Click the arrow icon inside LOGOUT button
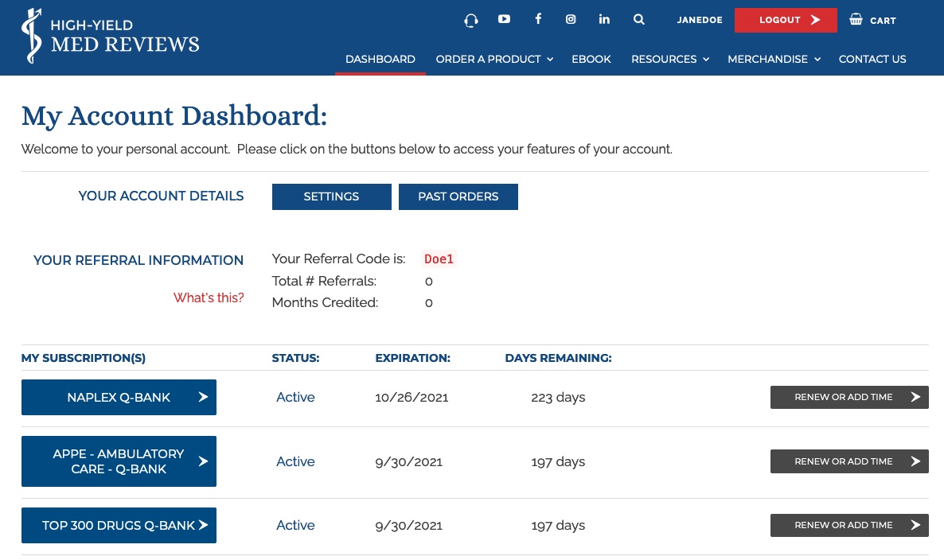This screenshot has width=944, height=560. click(x=815, y=20)
